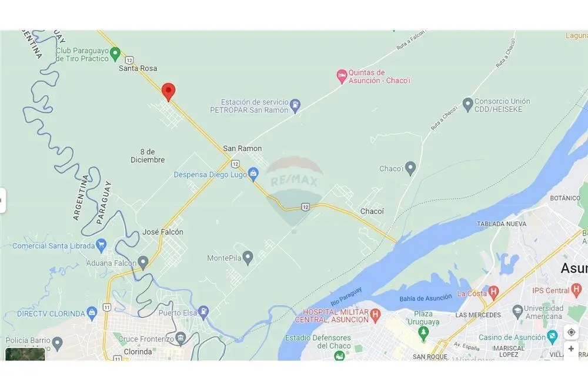588x392 pixels.
Task: Open the Quintas de Asunción lodging marker
Action: [x=341, y=76]
